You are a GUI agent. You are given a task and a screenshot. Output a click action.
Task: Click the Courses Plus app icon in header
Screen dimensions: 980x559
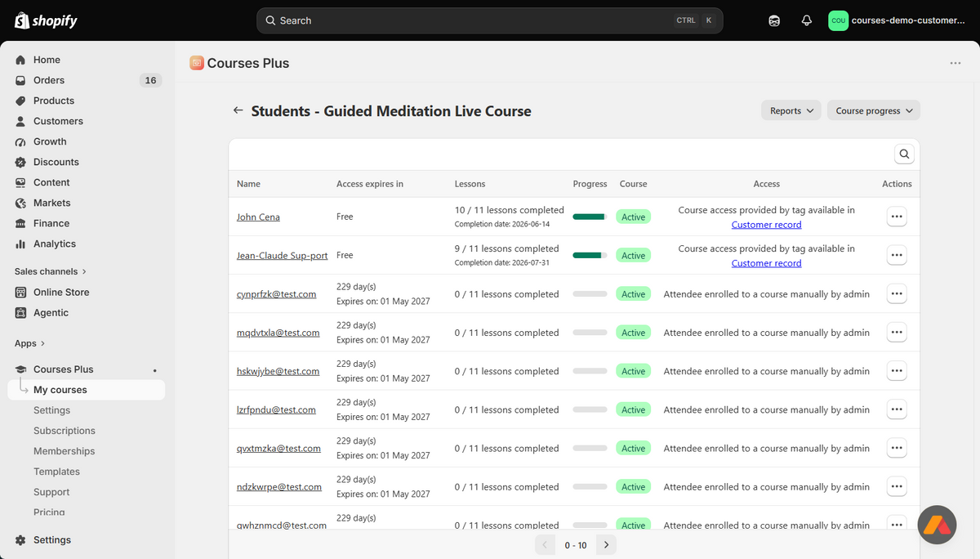(197, 63)
